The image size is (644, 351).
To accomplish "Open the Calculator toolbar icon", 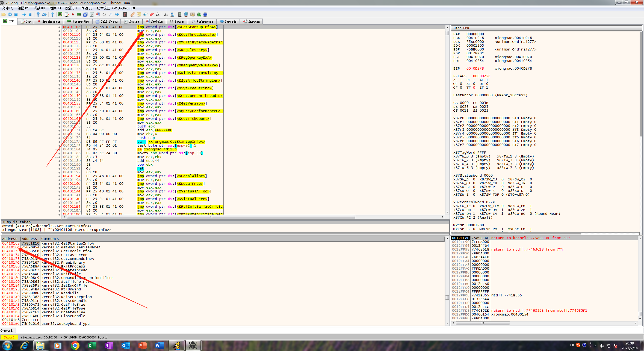I will point(180,14).
